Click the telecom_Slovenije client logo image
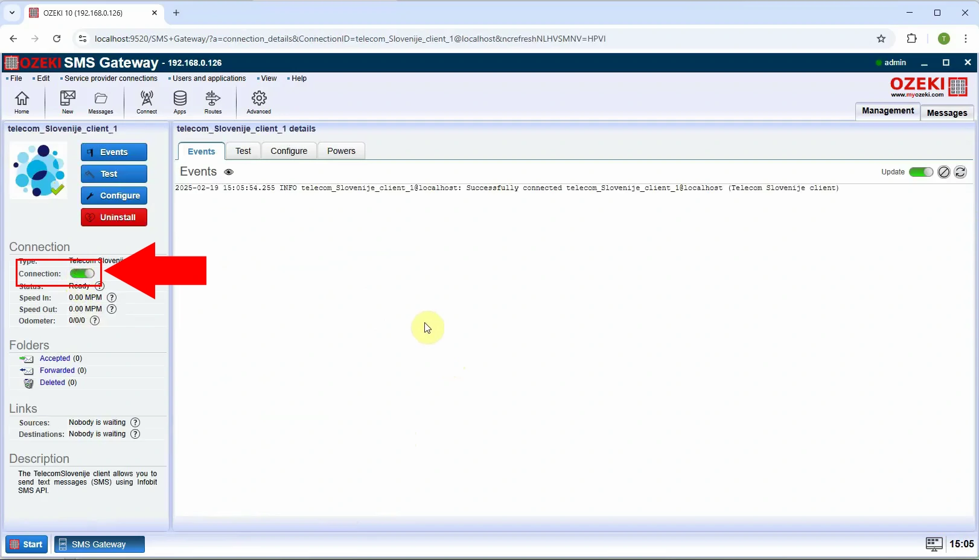979x560 pixels. tap(39, 170)
